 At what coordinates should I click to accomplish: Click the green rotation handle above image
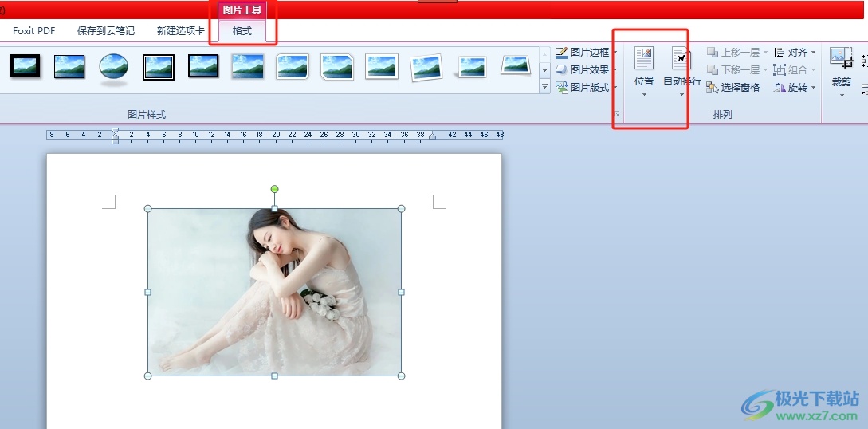click(274, 189)
